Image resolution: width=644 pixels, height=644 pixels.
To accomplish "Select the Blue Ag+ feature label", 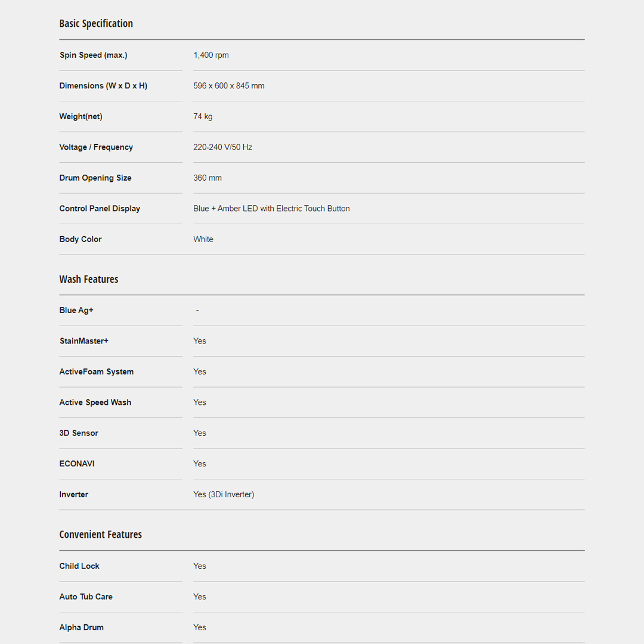I will click(x=76, y=311).
